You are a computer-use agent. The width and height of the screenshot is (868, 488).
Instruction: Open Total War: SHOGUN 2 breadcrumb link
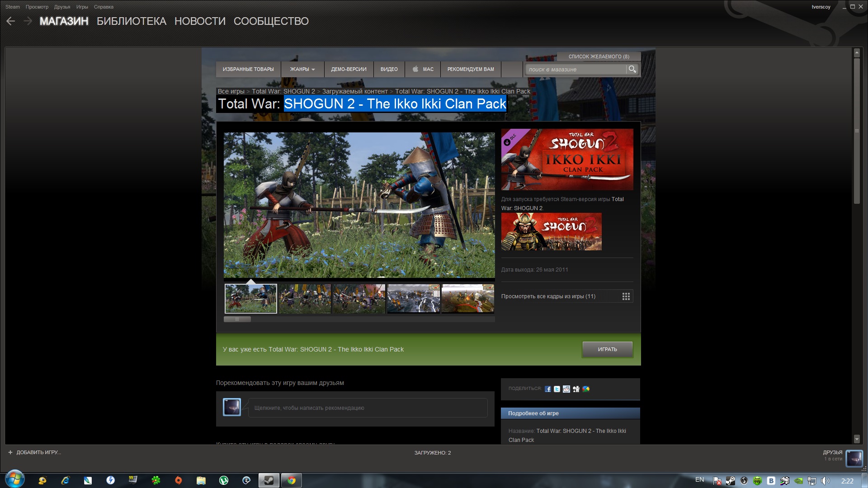pyautogui.click(x=283, y=91)
